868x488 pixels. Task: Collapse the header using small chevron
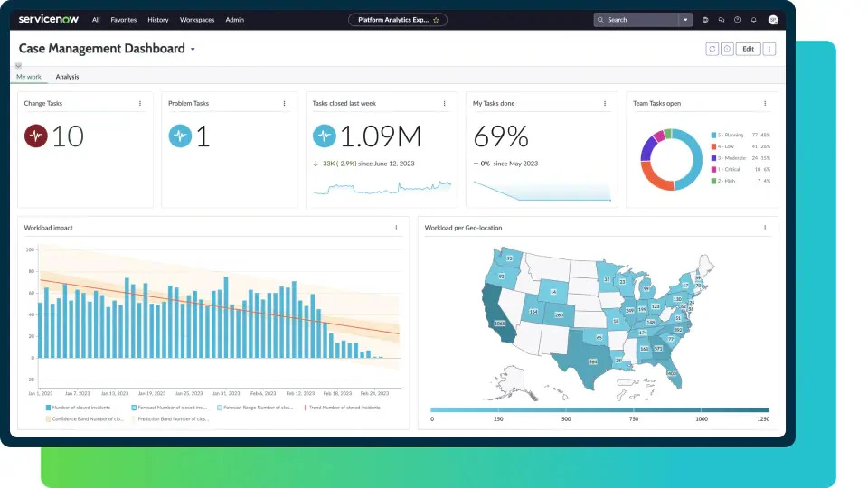[x=18, y=66]
